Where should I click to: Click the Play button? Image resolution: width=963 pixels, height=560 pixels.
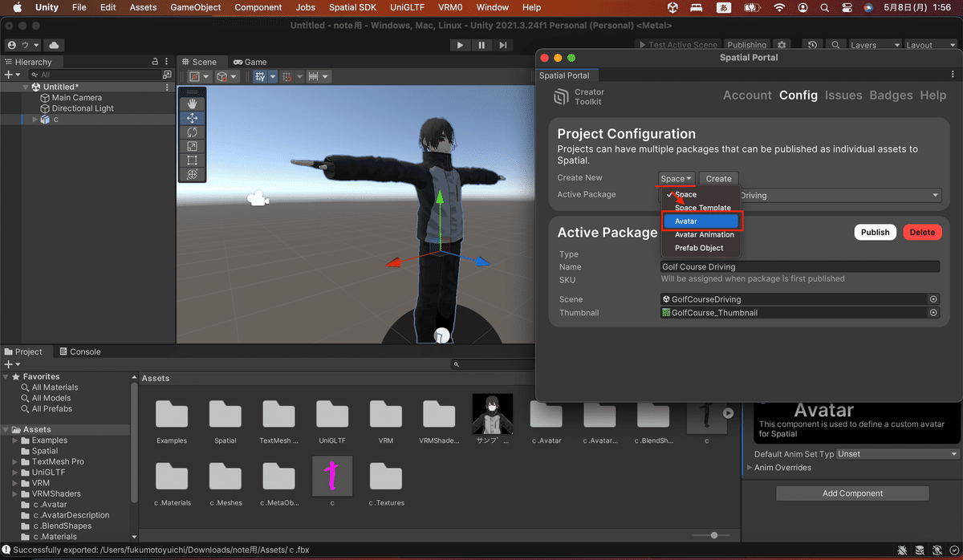click(460, 46)
